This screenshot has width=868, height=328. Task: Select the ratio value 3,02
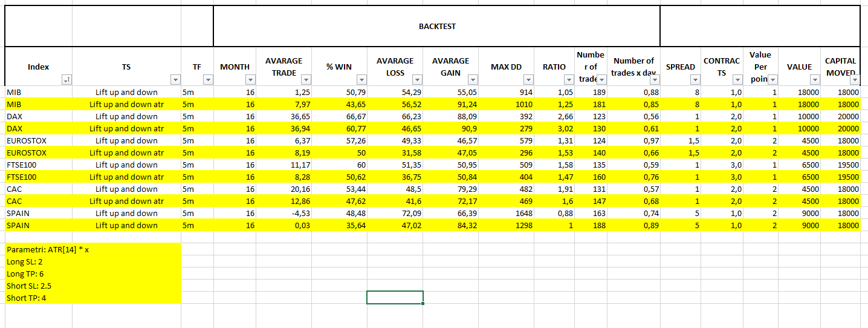click(x=554, y=128)
